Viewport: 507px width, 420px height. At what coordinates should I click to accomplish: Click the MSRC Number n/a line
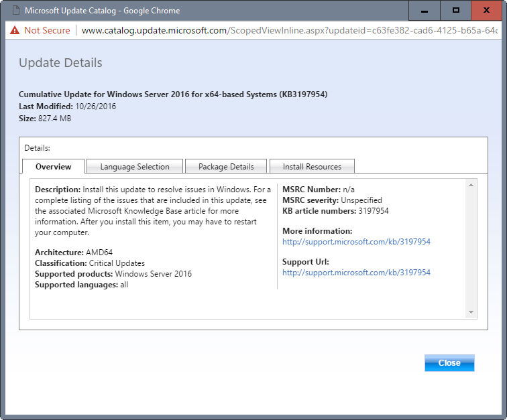pyautogui.click(x=319, y=190)
